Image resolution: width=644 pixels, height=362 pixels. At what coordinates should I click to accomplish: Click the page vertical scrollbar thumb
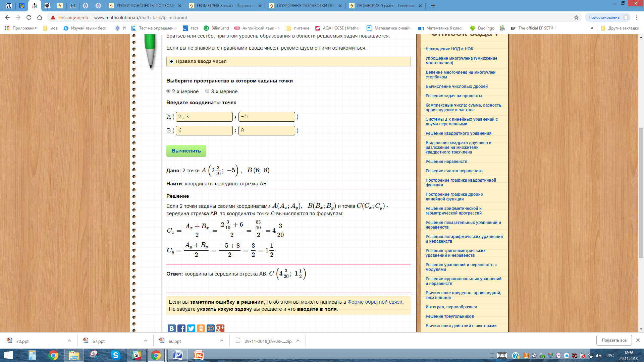point(641,193)
